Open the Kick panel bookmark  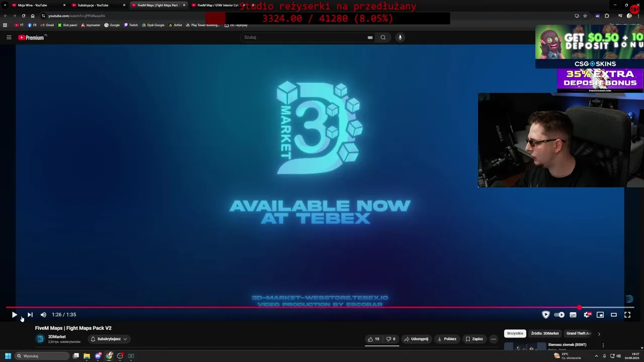tap(67, 25)
